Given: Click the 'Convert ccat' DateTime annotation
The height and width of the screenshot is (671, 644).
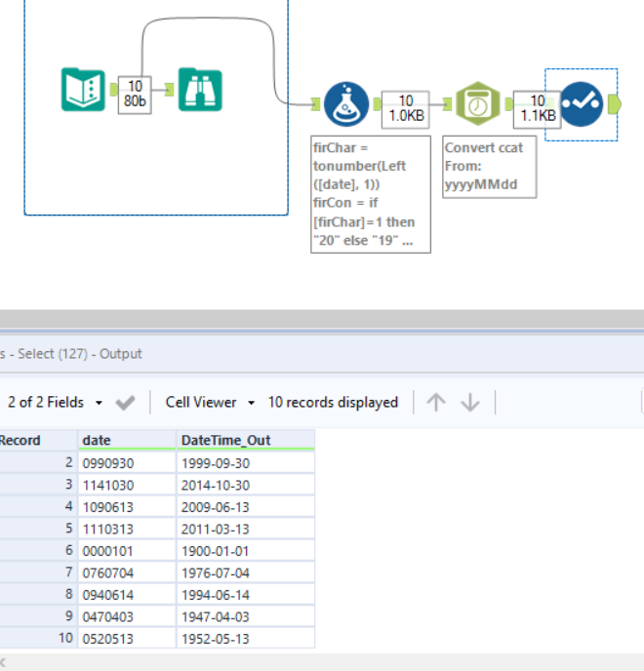Looking at the screenshot, I should [489, 166].
